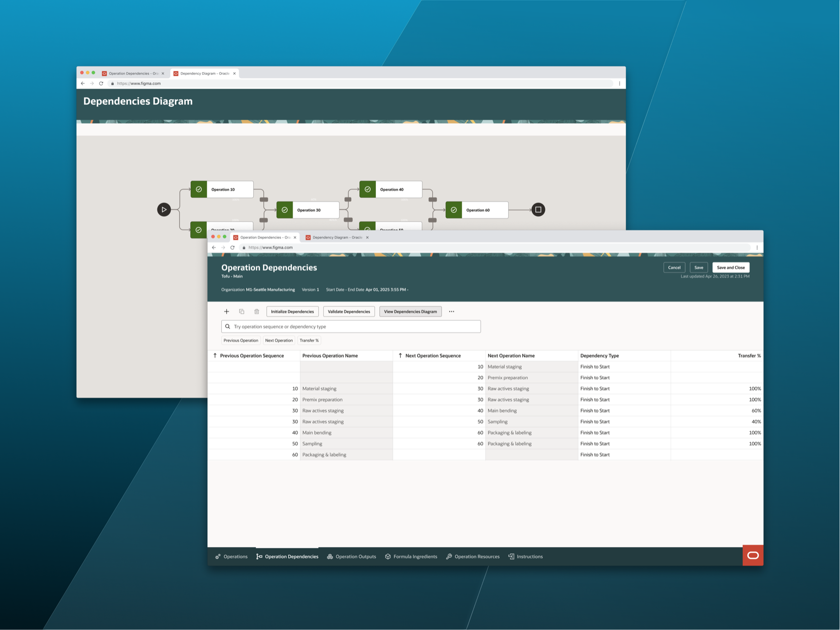840x630 pixels.
Task: Click address bar in Dependencies Diagram window
Action: 361,83
